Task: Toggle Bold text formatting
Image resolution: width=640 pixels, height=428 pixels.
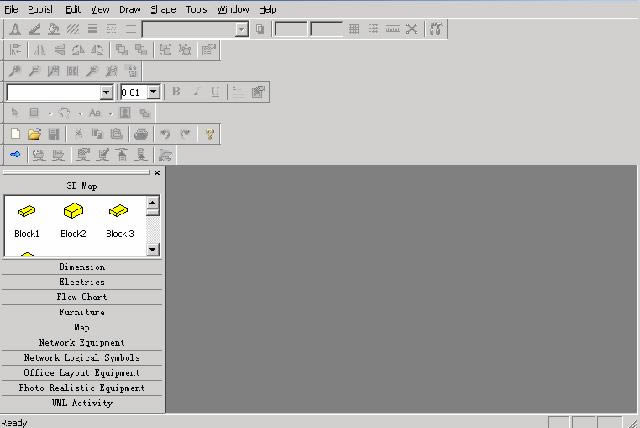Action: pyautogui.click(x=177, y=92)
